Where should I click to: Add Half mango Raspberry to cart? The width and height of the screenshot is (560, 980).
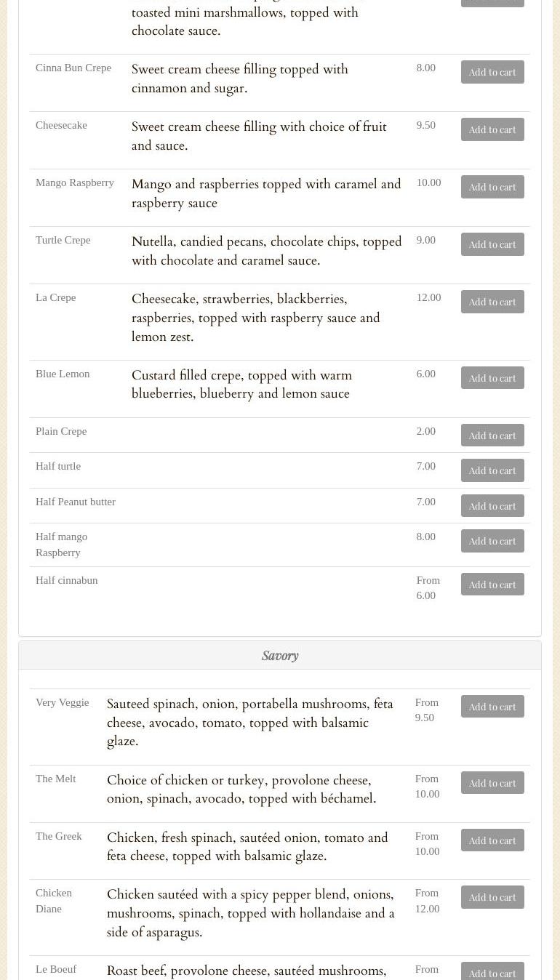492,541
